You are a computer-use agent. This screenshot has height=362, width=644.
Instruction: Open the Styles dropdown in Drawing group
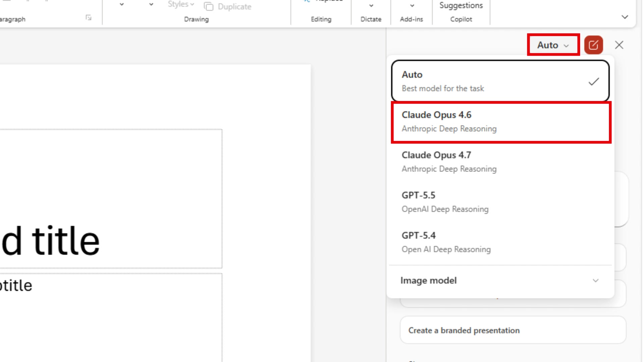[x=181, y=4]
